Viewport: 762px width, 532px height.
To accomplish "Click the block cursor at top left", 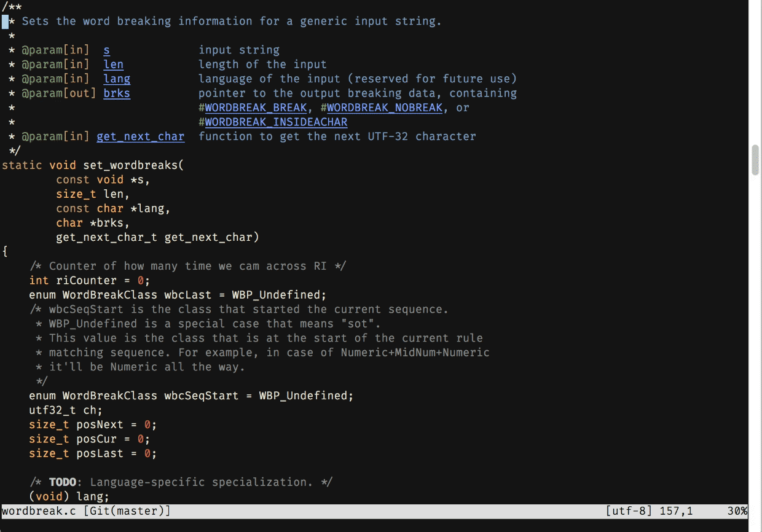I will pyautogui.click(x=5, y=21).
